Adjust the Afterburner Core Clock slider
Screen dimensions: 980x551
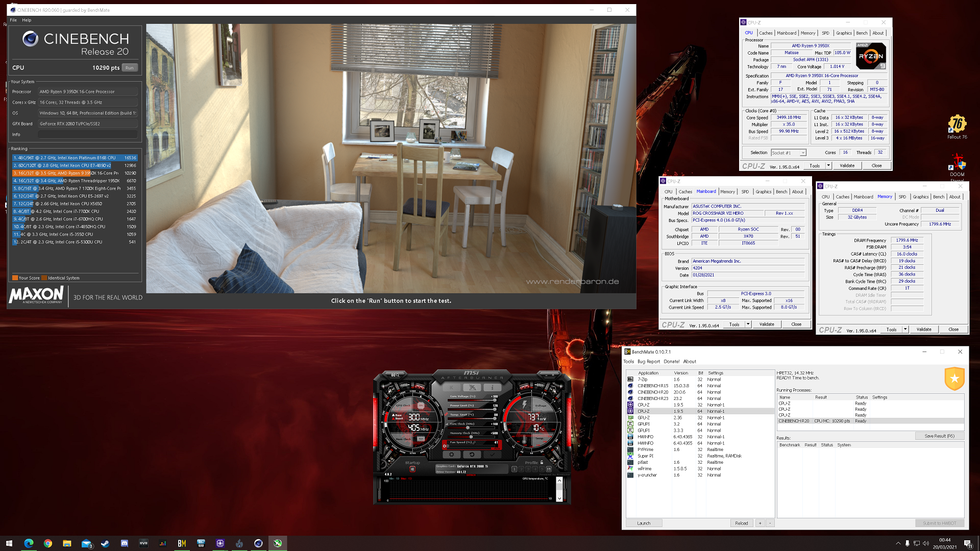pos(472,428)
